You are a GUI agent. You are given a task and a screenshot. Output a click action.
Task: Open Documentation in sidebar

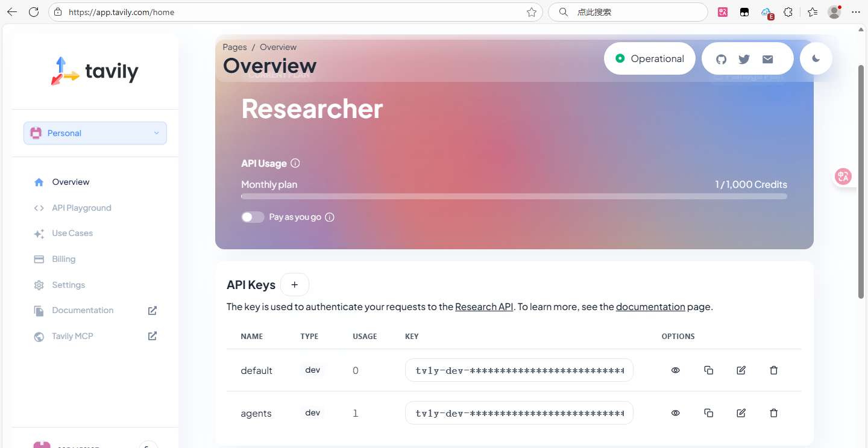83,310
